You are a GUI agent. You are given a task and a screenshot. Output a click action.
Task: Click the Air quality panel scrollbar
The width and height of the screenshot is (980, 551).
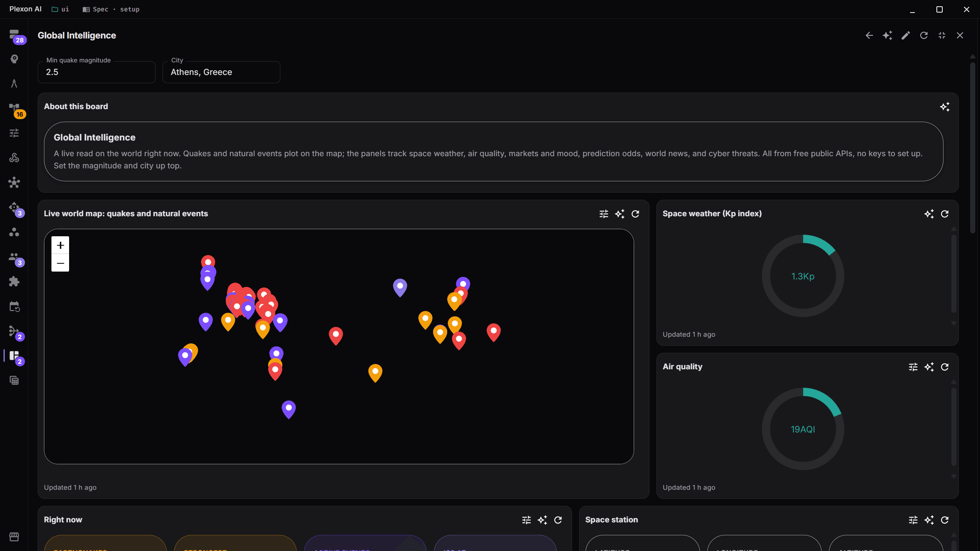point(954,427)
